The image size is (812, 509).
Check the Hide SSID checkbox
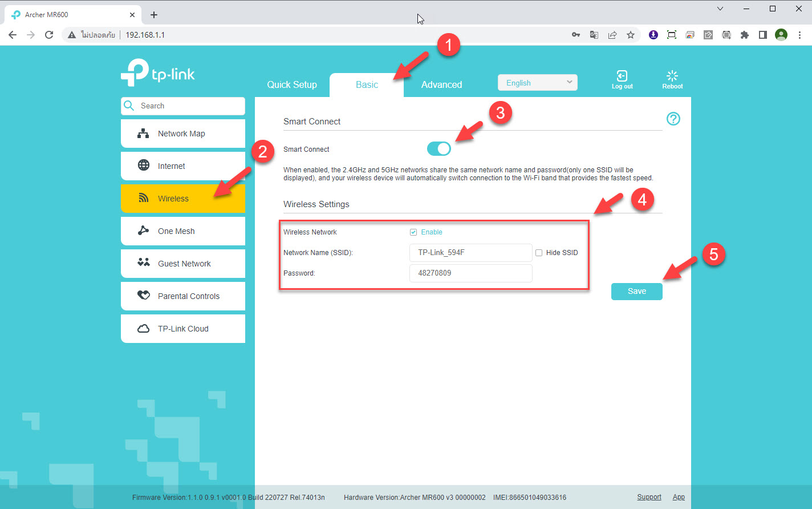(x=539, y=253)
